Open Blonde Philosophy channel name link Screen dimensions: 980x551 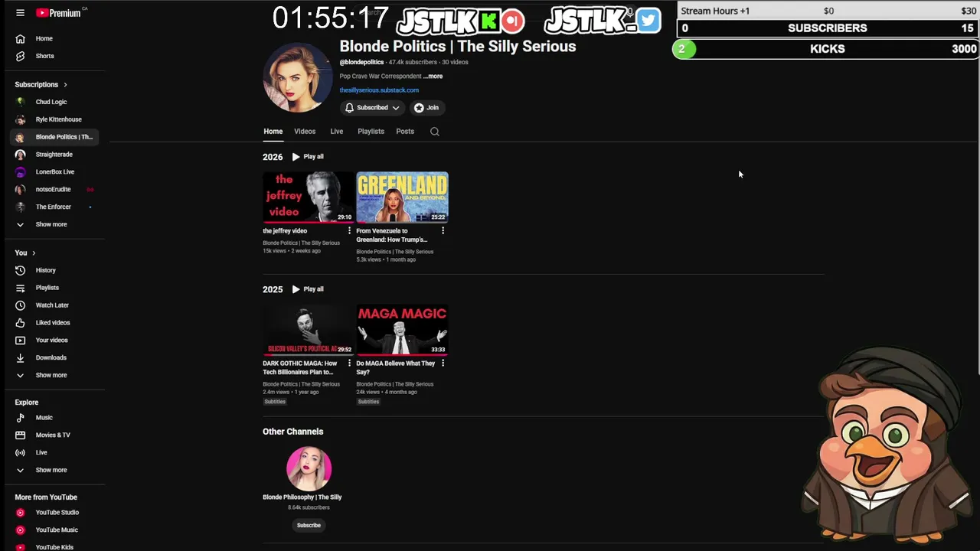pyautogui.click(x=302, y=497)
